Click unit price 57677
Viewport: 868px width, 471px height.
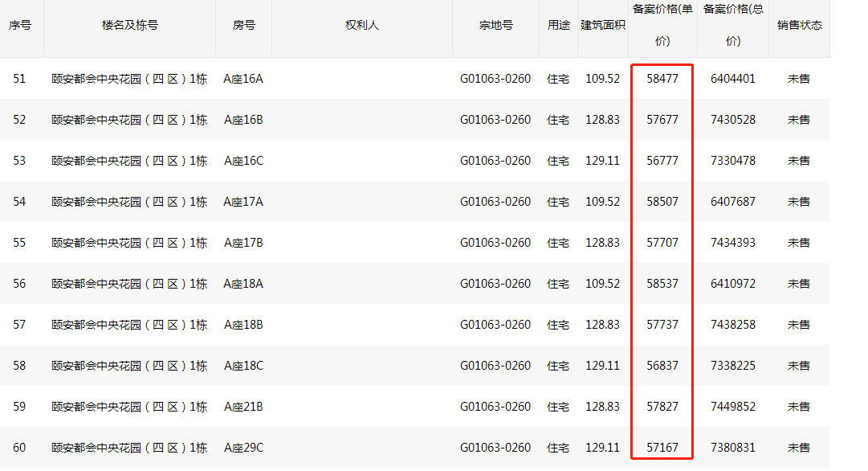[662, 120]
